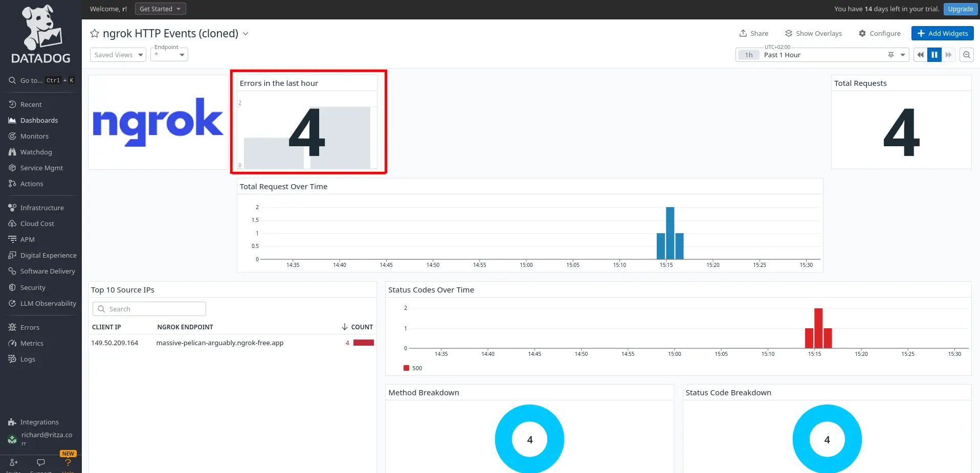Click the red count bar in IP row
Image resolution: width=980 pixels, height=473 pixels.
point(364,343)
